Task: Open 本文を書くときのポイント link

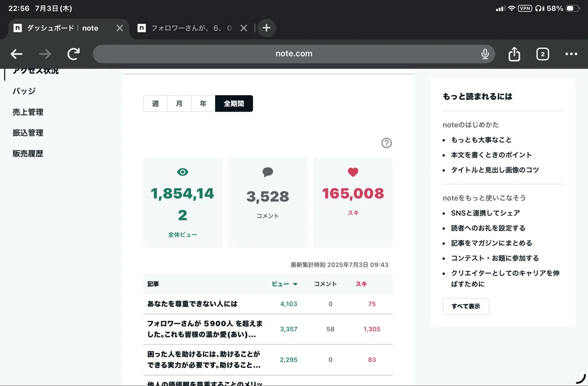Action: [x=491, y=155]
